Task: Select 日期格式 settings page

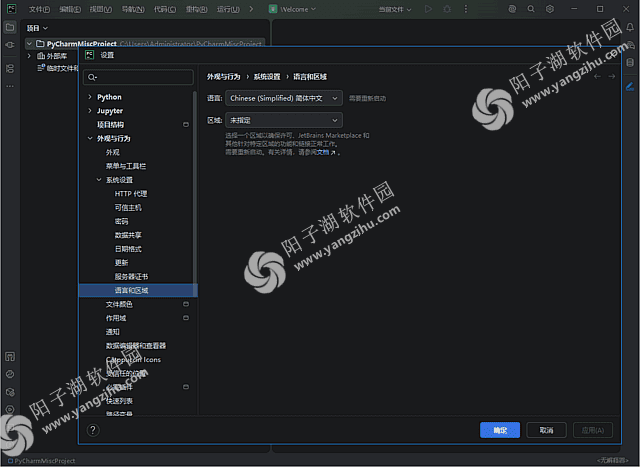Action: tap(128, 249)
